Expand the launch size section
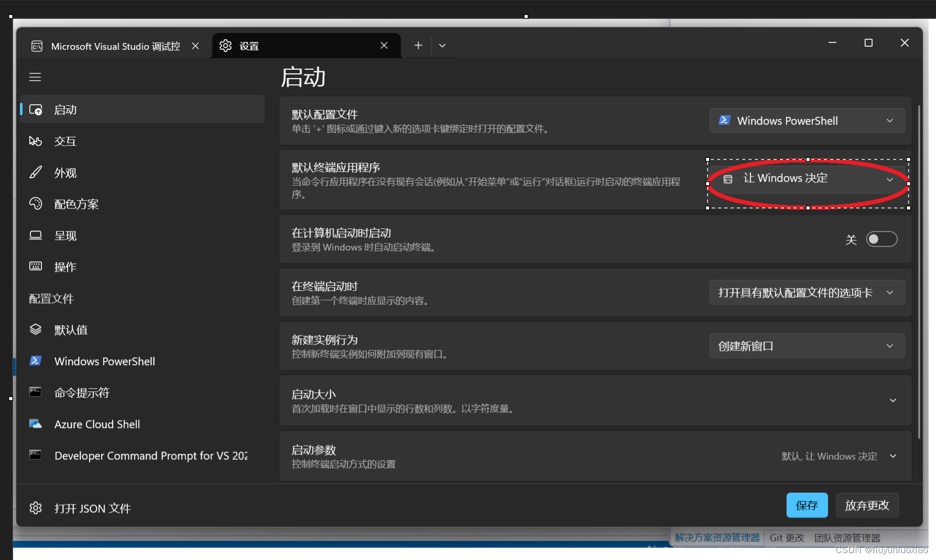The height and width of the screenshot is (560, 936). [x=596, y=400]
